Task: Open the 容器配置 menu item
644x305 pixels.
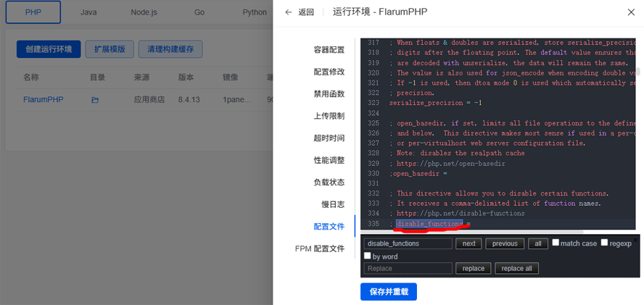Action: click(x=329, y=50)
